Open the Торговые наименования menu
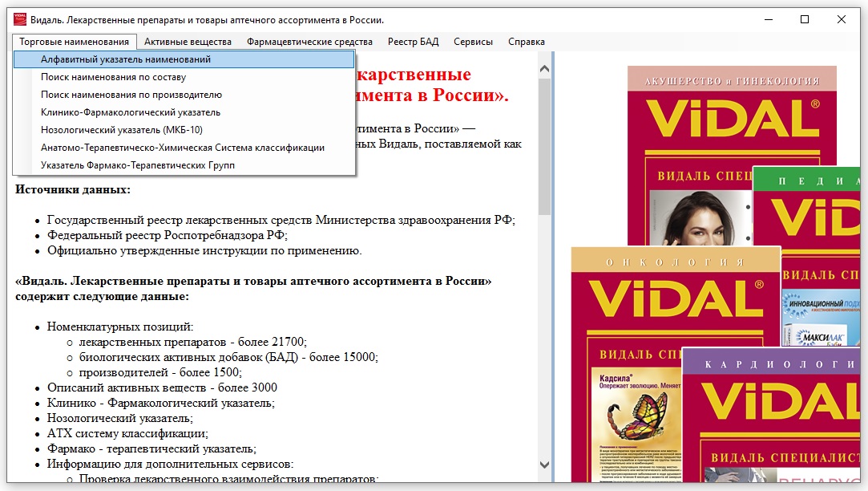The width and height of the screenshot is (868, 491). pos(74,42)
